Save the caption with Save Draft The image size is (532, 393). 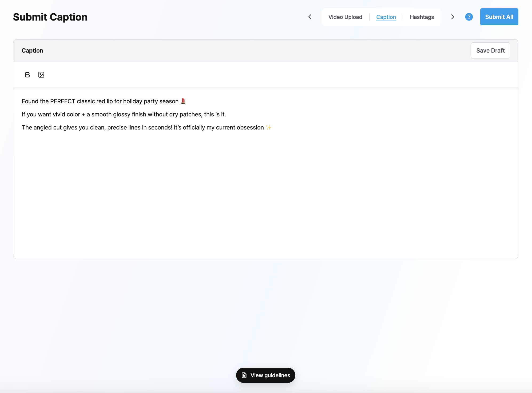point(490,50)
